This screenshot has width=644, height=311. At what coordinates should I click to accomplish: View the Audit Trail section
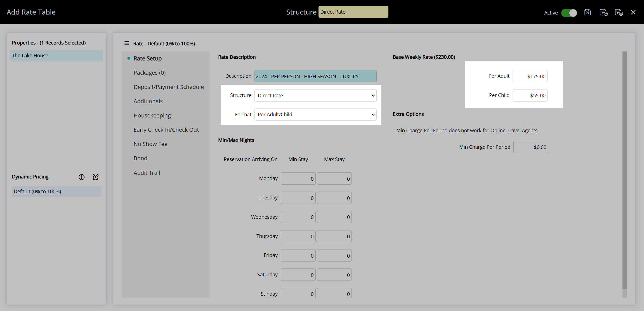pos(147,173)
